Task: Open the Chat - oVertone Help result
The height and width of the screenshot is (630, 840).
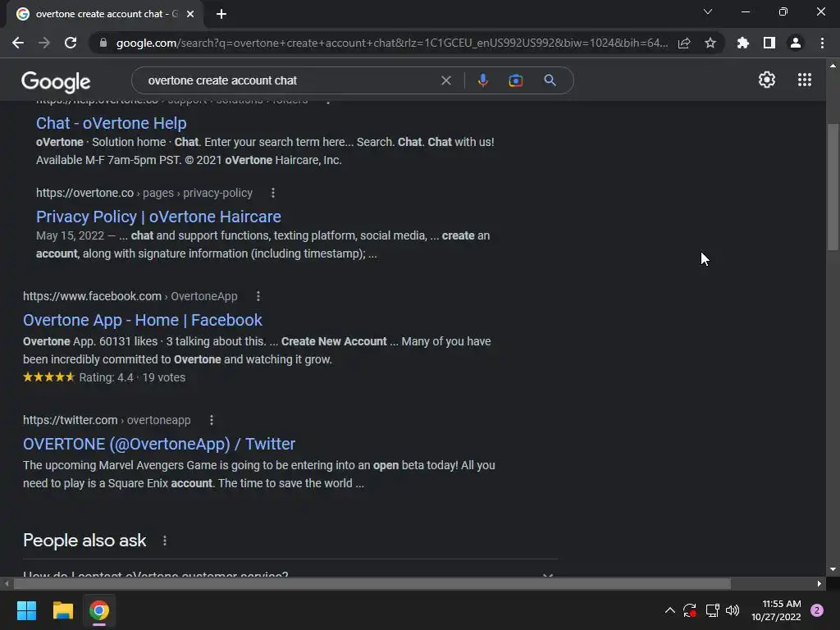Action: click(112, 123)
